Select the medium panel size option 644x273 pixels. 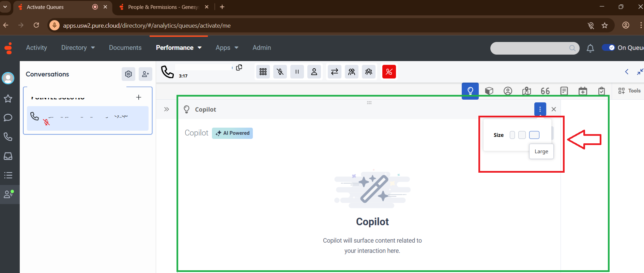pyautogui.click(x=522, y=135)
